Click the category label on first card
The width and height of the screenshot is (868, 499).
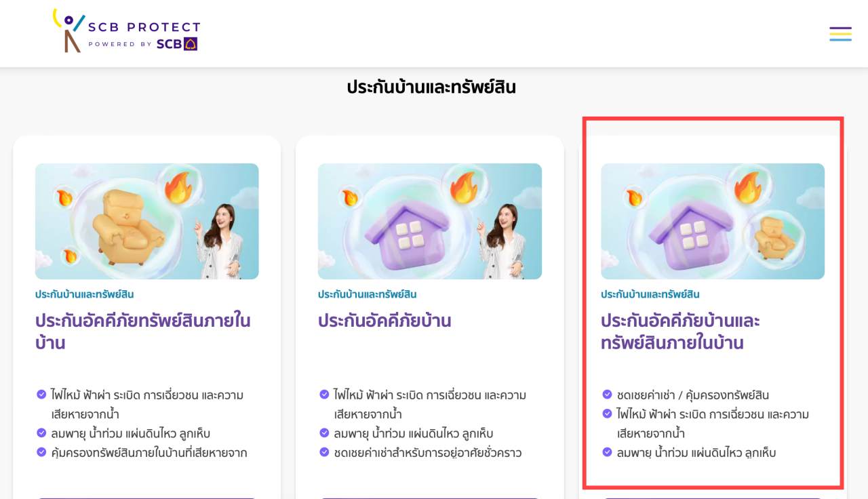point(84,294)
